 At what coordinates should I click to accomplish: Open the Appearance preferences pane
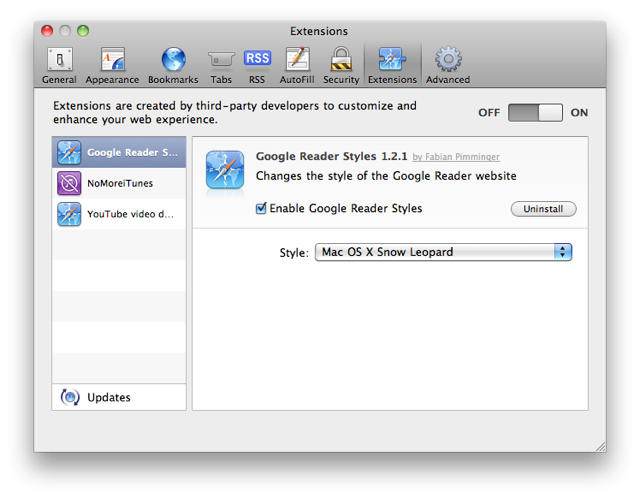coord(112,65)
